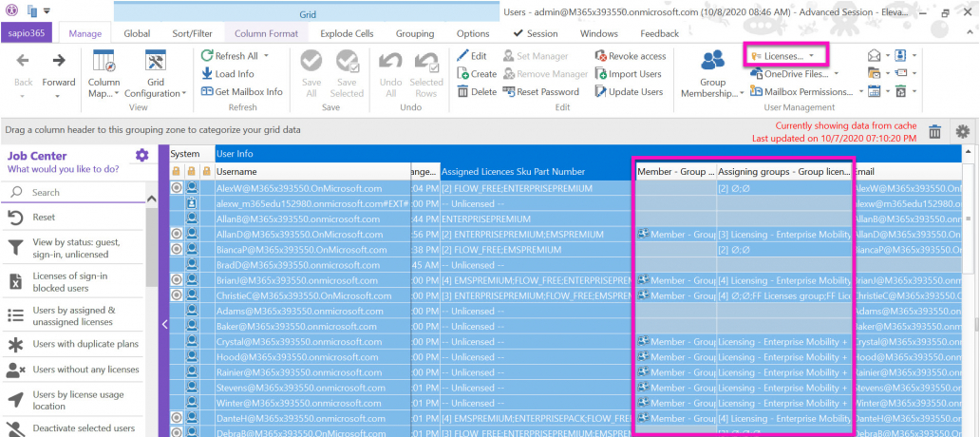Viewport: 980px width, 437px height.
Task: Select the AlexW@M365x393550.OnMicrosoft.com row
Action: [566, 188]
